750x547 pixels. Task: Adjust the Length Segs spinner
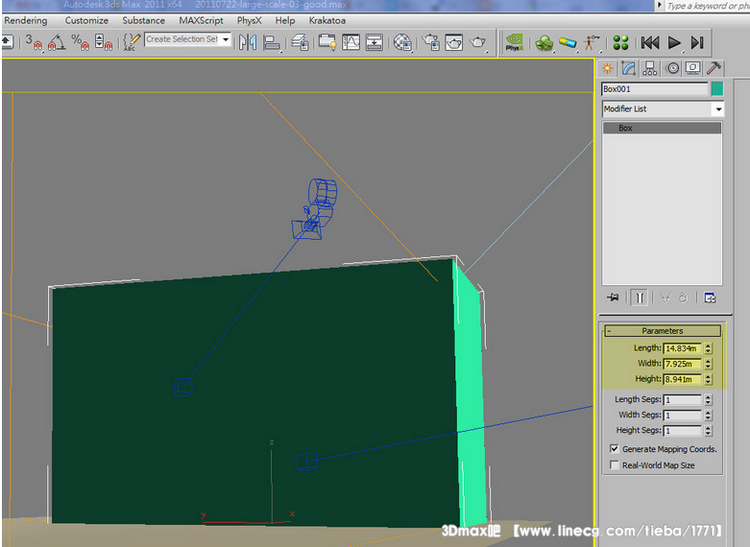click(708, 400)
